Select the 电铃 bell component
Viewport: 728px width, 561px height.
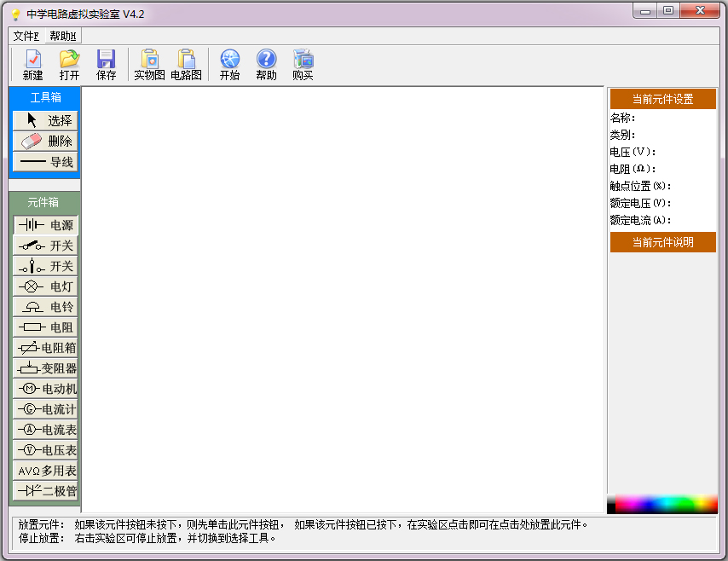[45, 307]
